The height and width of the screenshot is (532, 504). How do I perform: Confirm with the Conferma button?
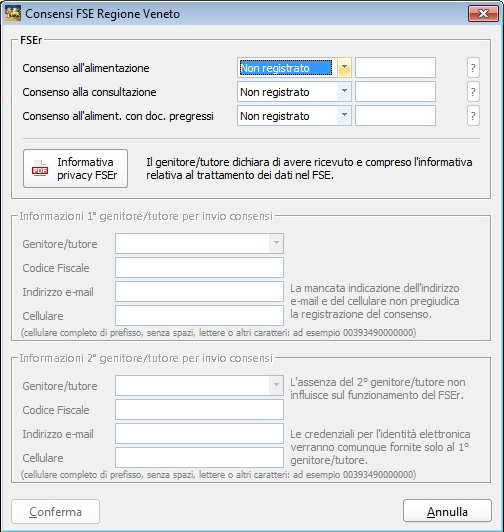pyautogui.click(x=56, y=511)
